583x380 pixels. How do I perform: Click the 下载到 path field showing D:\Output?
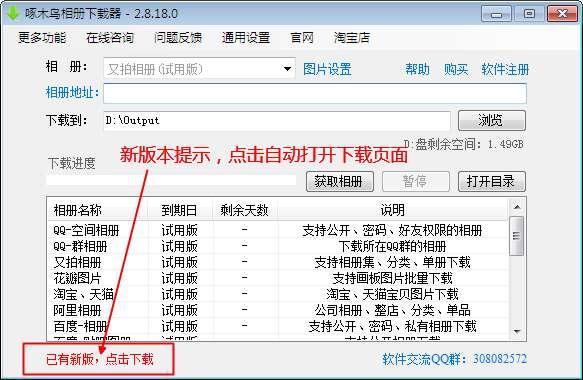pos(277,120)
